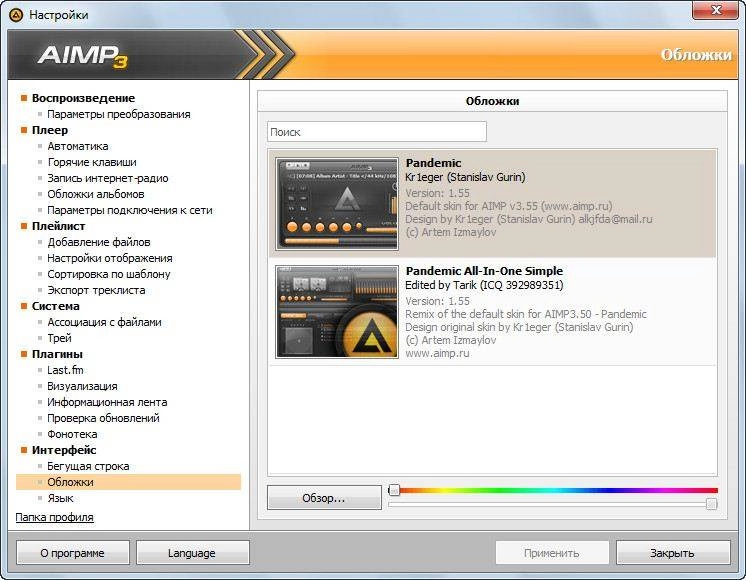746x580 pixels.
Task: Select Запись интернет-радио item
Action: [x=108, y=178]
